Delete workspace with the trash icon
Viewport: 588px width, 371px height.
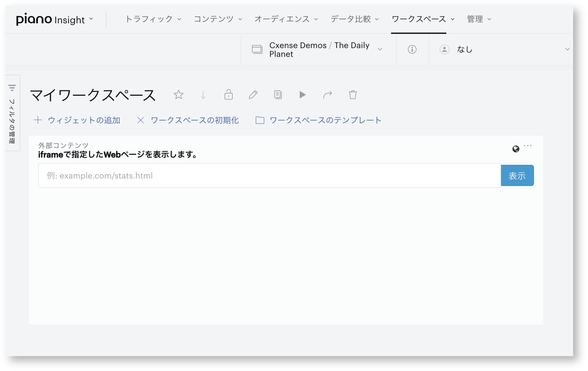point(353,95)
